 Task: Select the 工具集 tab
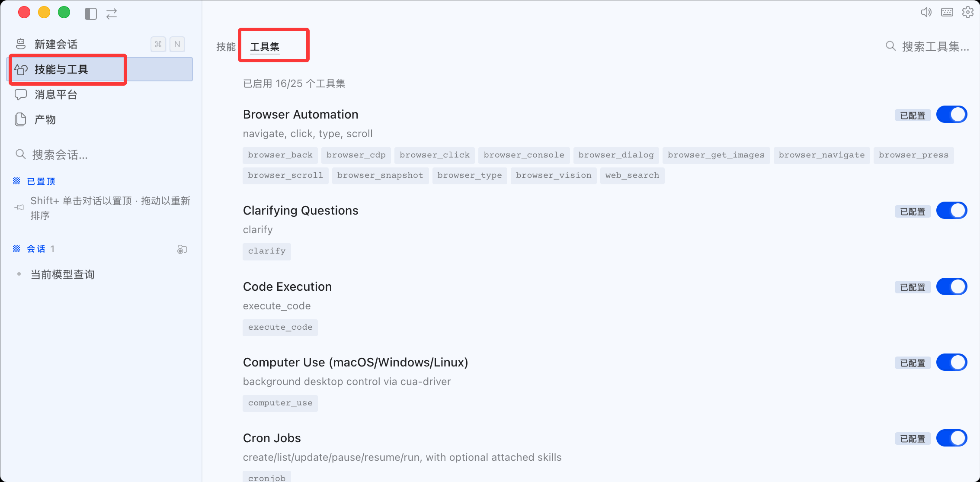(x=265, y=46)
